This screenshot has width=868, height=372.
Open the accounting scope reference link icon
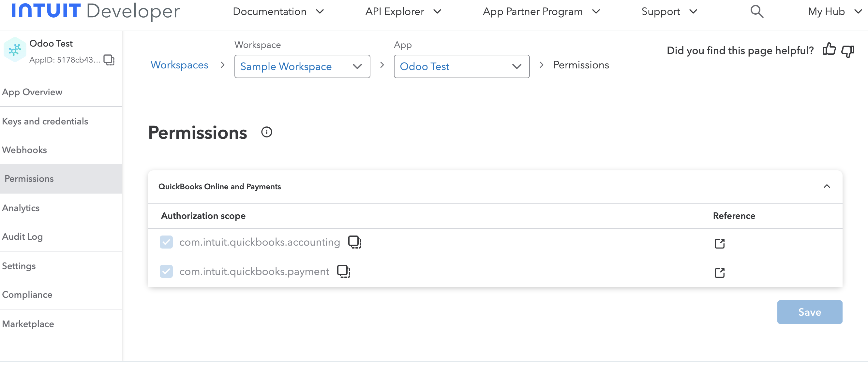[x=719, y=243]
